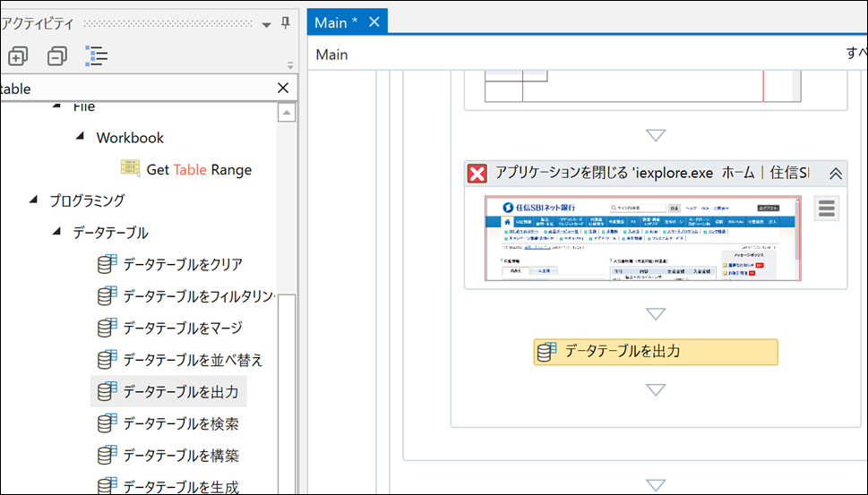The height and width of the screenshot is (495, 868).
Task: Click the activities toolbar overflow arrow
Action: (x=290, y=65)
